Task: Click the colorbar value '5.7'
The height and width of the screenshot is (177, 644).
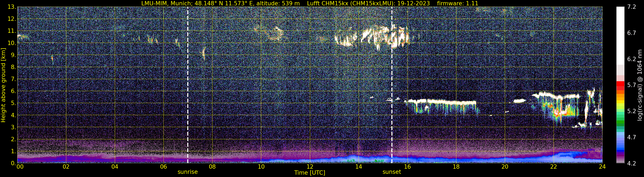Action: coord(632,85)
